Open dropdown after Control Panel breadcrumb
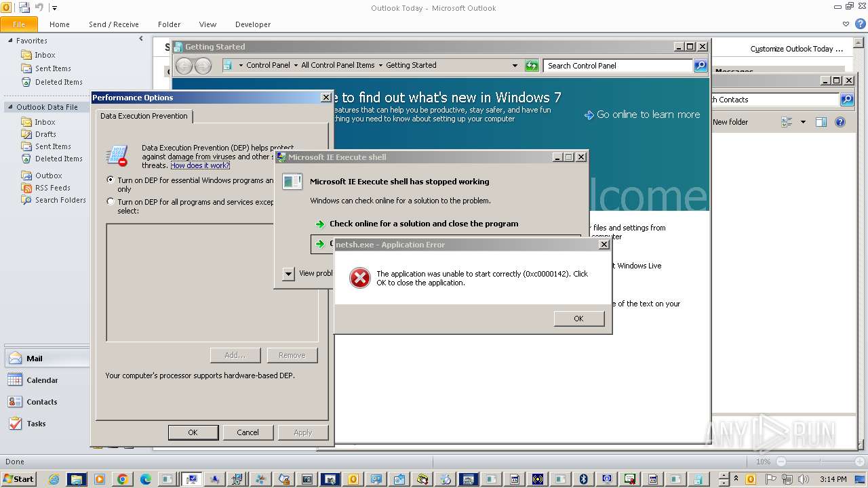This screenshot has width=868, height=488. coord(296,66)
